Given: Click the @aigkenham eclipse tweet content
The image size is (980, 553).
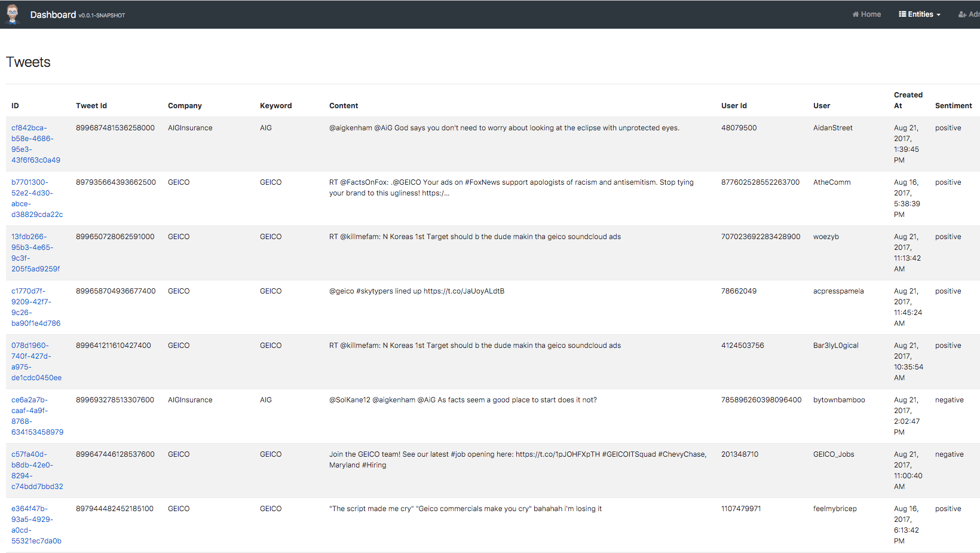Looking at the screenshot, I should 504,128.
